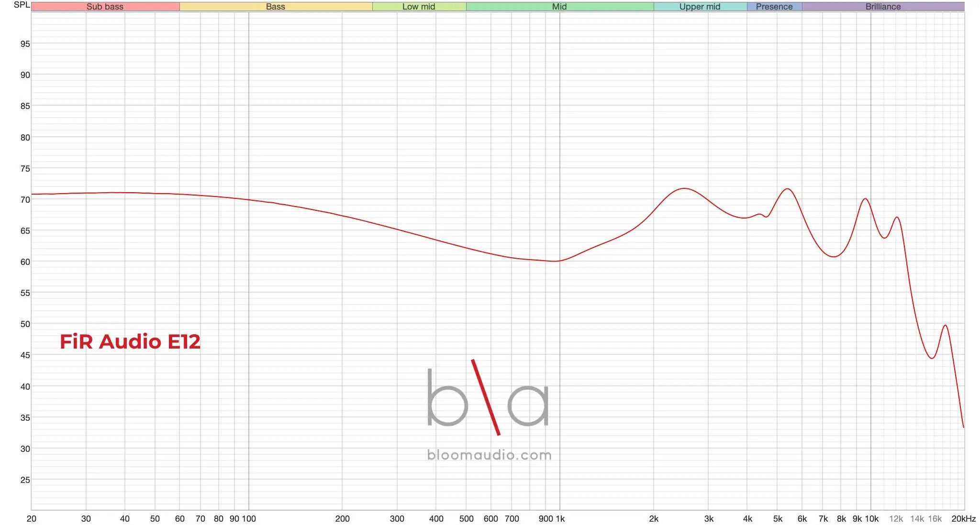This screenshot has width=980, height=525.
Task: Click the Brilliance band header
Action: tap(883, 7)
